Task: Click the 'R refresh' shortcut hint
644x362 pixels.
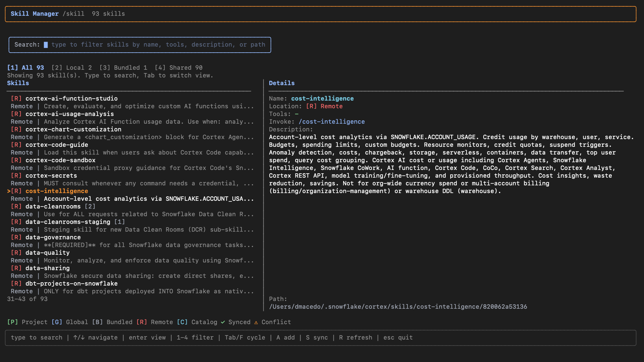Action: point(356,338)
